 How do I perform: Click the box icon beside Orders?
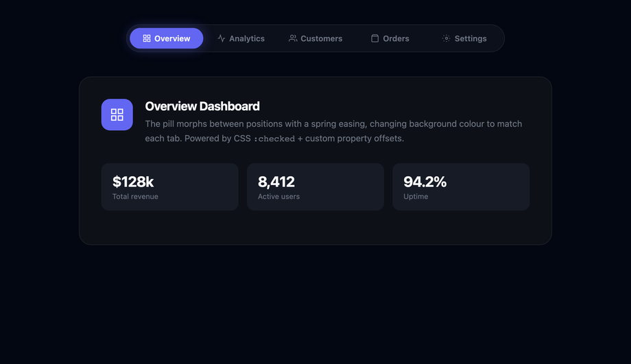374,38
